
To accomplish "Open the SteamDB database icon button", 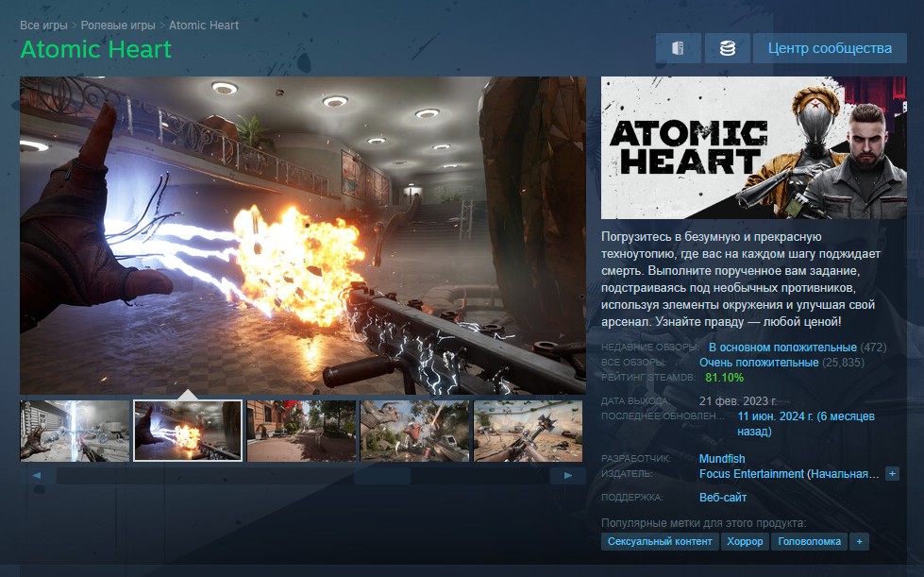I will 727,48.
